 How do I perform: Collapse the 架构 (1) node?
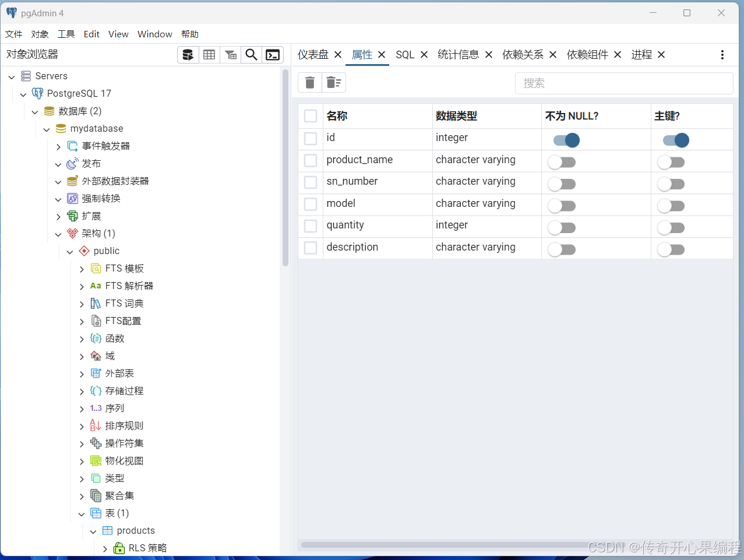coord(58,234)
